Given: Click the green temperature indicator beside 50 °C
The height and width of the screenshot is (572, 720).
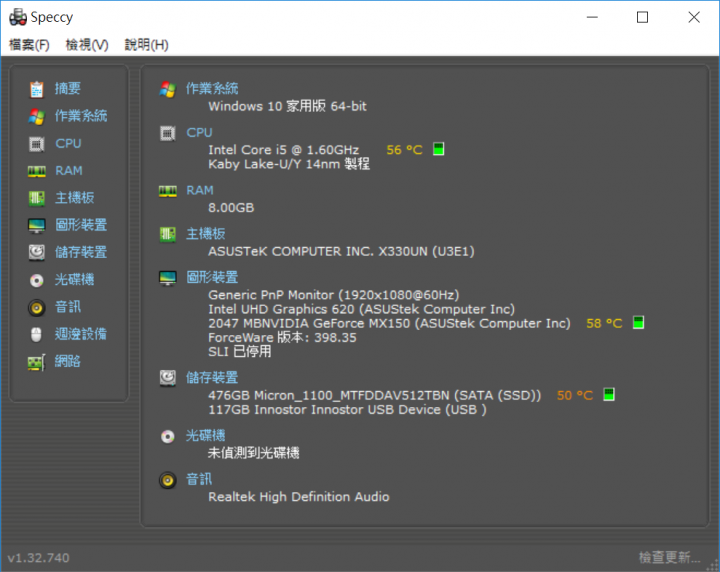Looking at the screenshot, I should pos(609,394).
